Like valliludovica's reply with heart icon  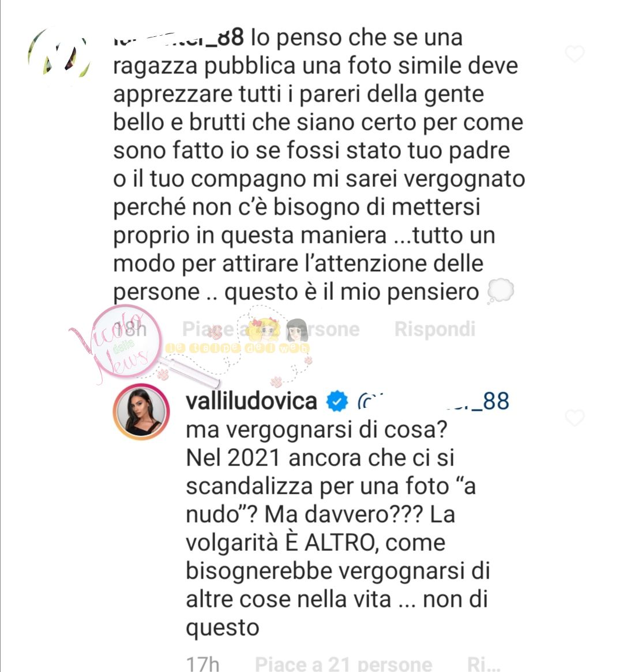pos(575,418)
